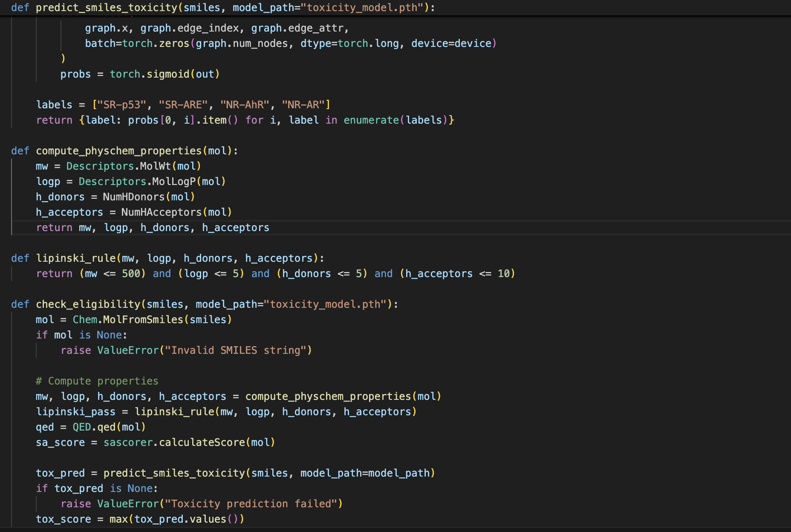Screen dimensions: 791x532
Task: Place cursor on torch.sigmoid call
Action: (x=165, y=74)
